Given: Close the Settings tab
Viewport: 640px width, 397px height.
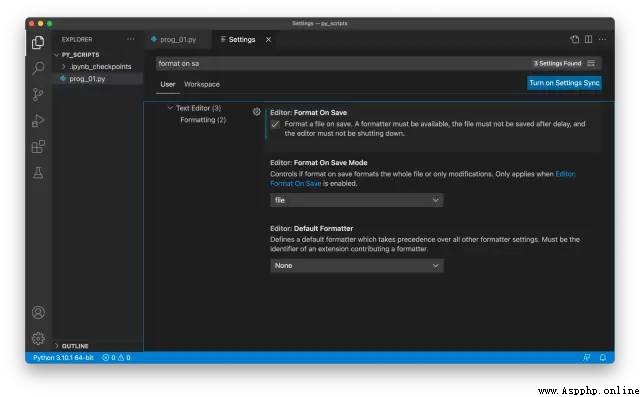Looking at the screenshot, I should 268,40.
